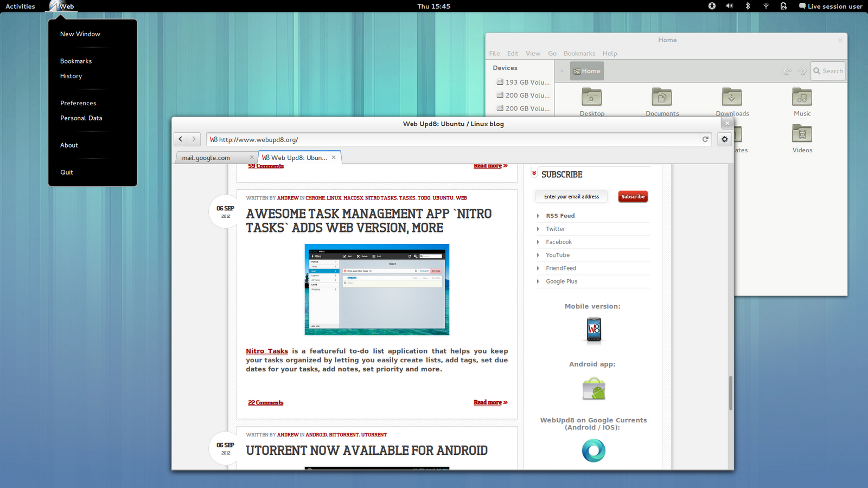The width and height of the screenshot is (868, 488).
Task: Click the browser page vertical scrollbar
Action: point(730,393)
